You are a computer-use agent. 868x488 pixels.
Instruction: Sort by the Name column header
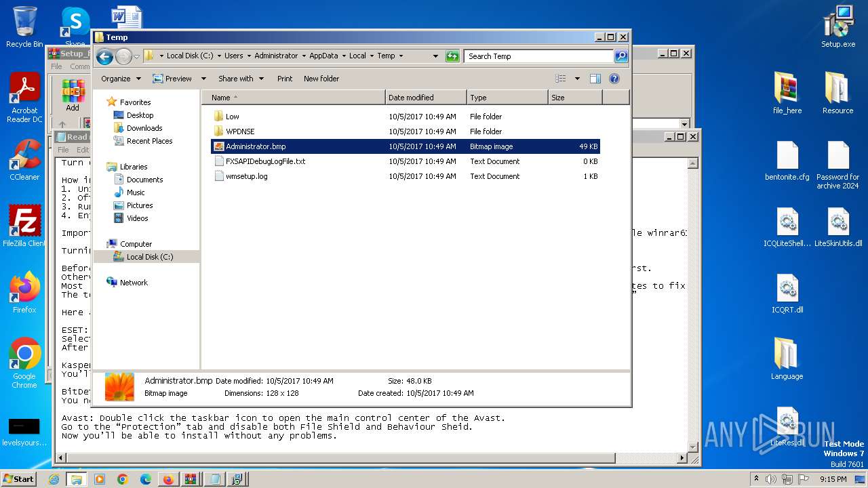(x=293, y=98)
